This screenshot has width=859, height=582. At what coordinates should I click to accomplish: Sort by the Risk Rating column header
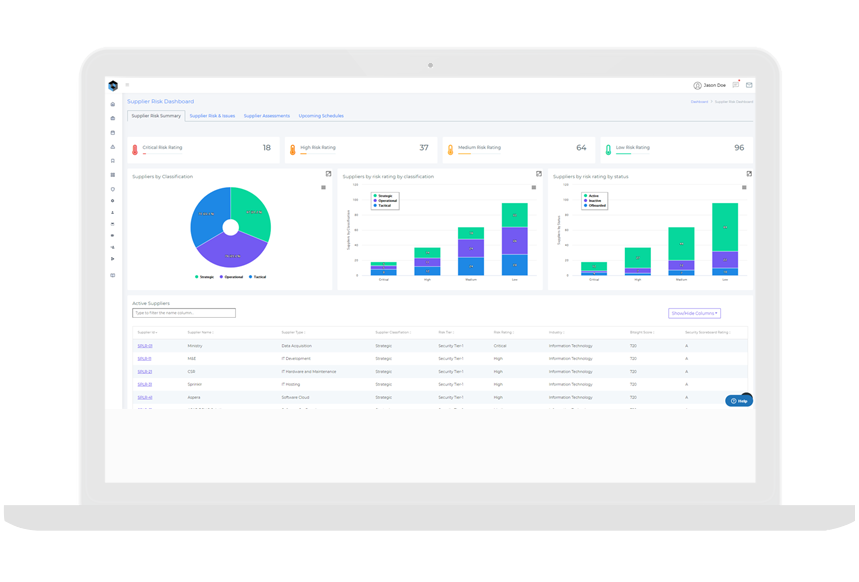(503, 333)
